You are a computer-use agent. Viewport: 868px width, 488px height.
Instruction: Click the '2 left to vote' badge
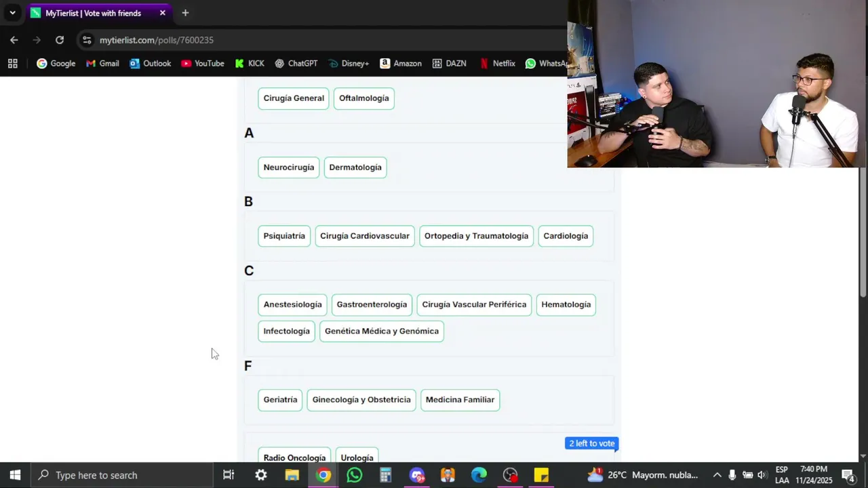pos(592,443)
